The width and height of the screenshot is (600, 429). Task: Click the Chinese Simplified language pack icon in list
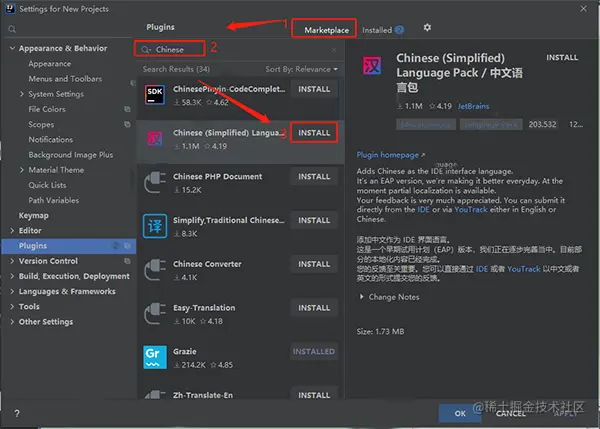tap(155, 139)
